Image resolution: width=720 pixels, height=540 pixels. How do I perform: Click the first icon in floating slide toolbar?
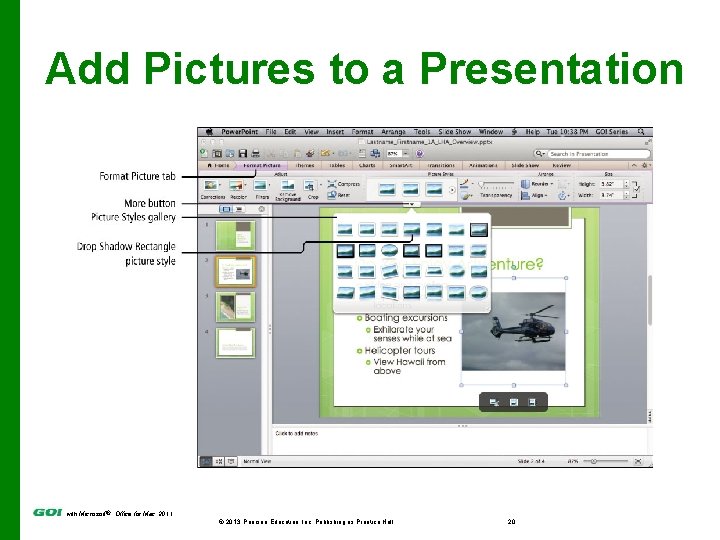(494, 402)
